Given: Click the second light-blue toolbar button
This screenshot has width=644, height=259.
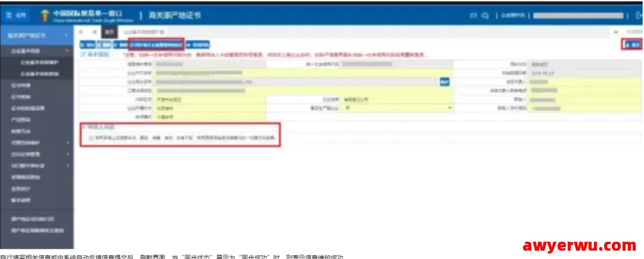Looking at the screenshot, I should point(104,44).
